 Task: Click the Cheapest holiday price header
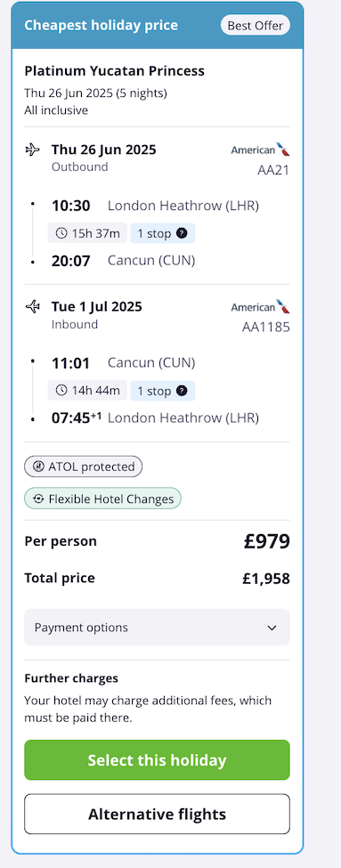coord(101,26)
